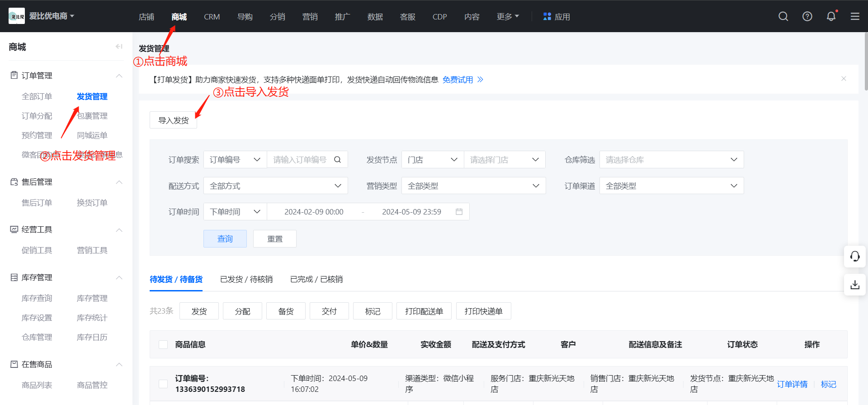868x405 pixels.
Task: Close the 打单发货 banner
Action: point(844,79)
